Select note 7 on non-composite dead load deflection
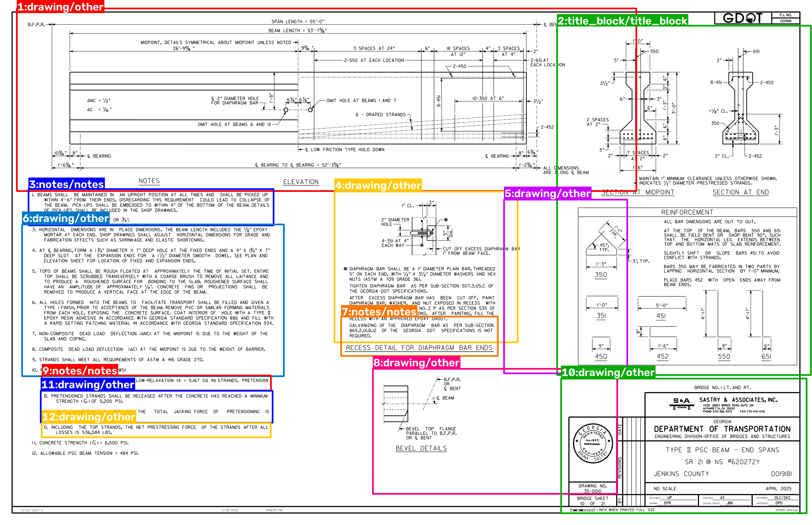The width and height of the screenshot is (812, 525). (x=150, y=336)
